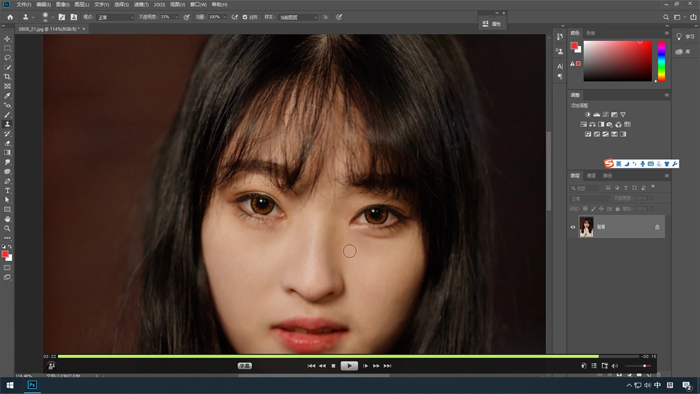Click the rainbow hue slider strip
Viewport: 700px width, 394px height.
[x=661, y=61]
